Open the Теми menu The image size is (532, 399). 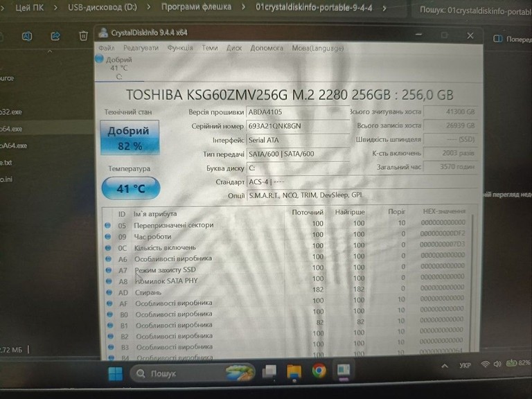click(x=210, y=48)
